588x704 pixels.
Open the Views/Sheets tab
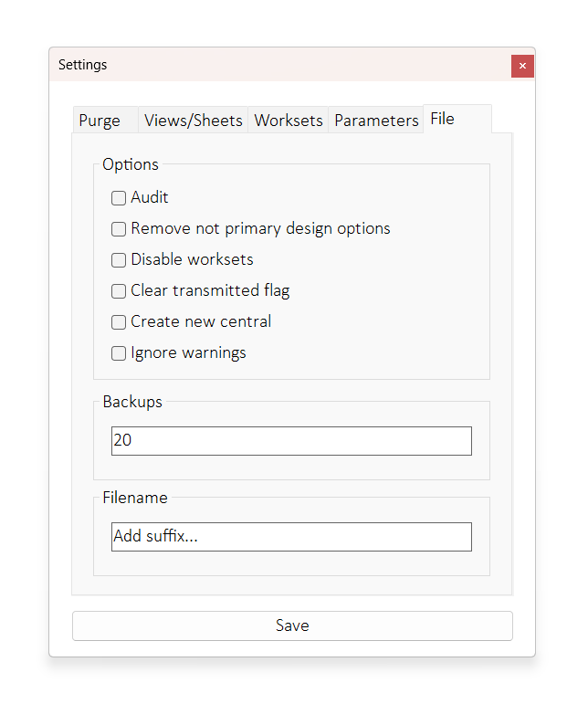194,121
